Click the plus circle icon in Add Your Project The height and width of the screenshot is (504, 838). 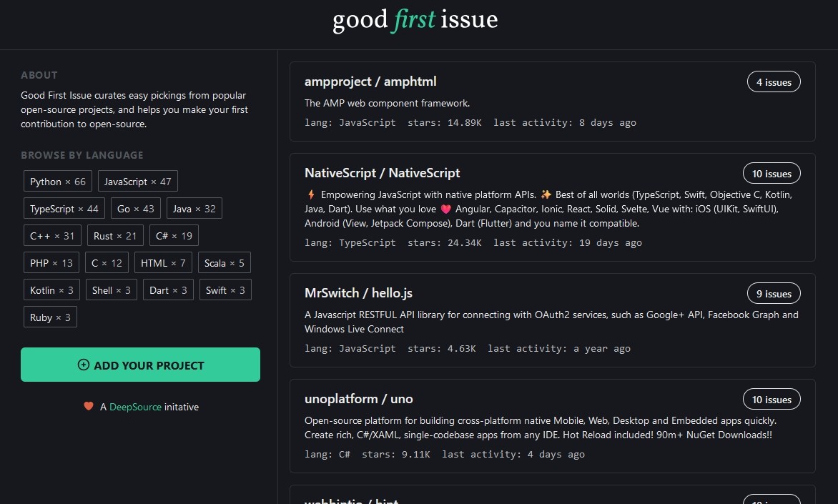(84, 365)
